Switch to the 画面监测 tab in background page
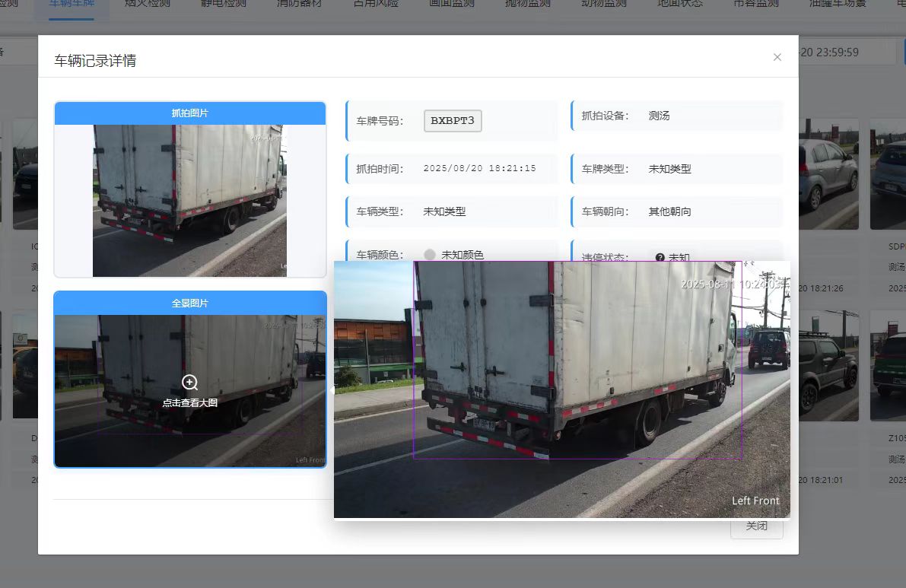Image resolution: width=906 pixels, height=588 pixels. (x=452, y=4)
